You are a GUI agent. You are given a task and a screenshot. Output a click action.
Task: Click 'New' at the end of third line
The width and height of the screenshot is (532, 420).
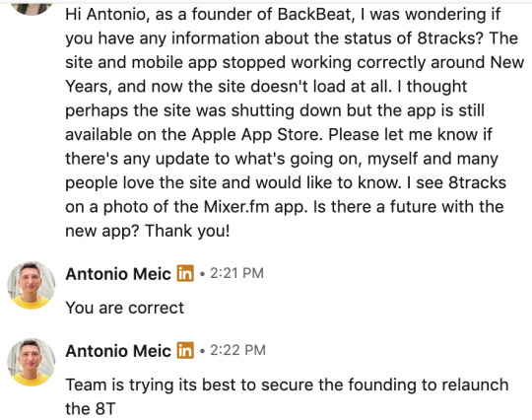pyautogui.click(x=507, y=62)
